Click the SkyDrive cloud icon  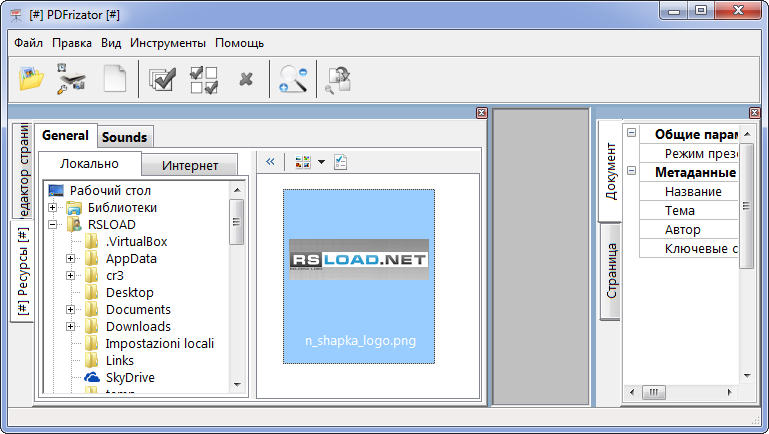pos(92,377)
